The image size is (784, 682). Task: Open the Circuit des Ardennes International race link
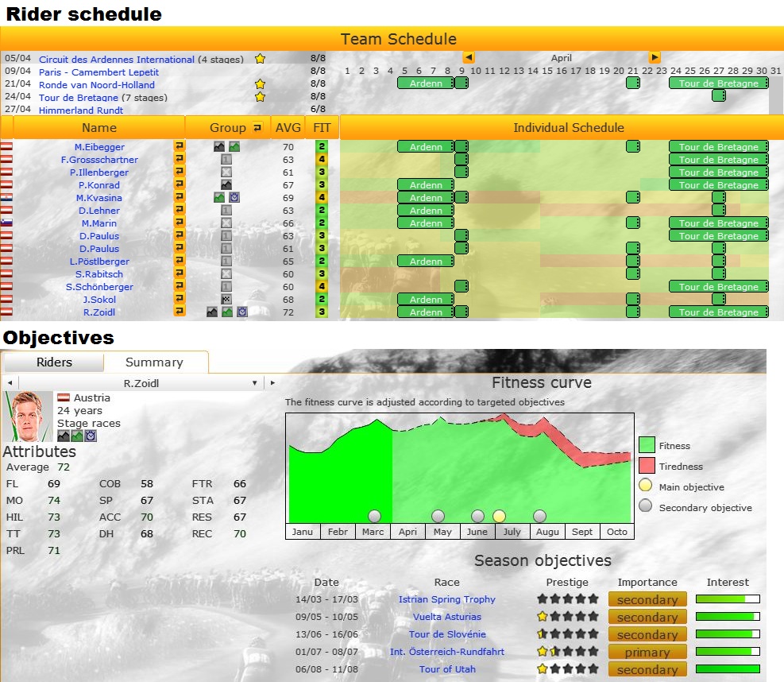tap(116, 60)
